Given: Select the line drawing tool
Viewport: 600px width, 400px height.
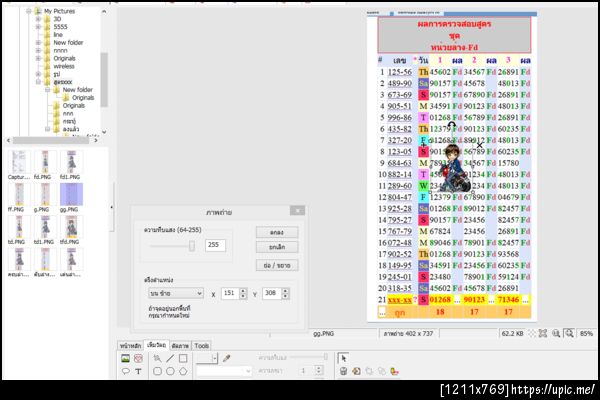Looking at the screenshot, I should coord(170,359).
